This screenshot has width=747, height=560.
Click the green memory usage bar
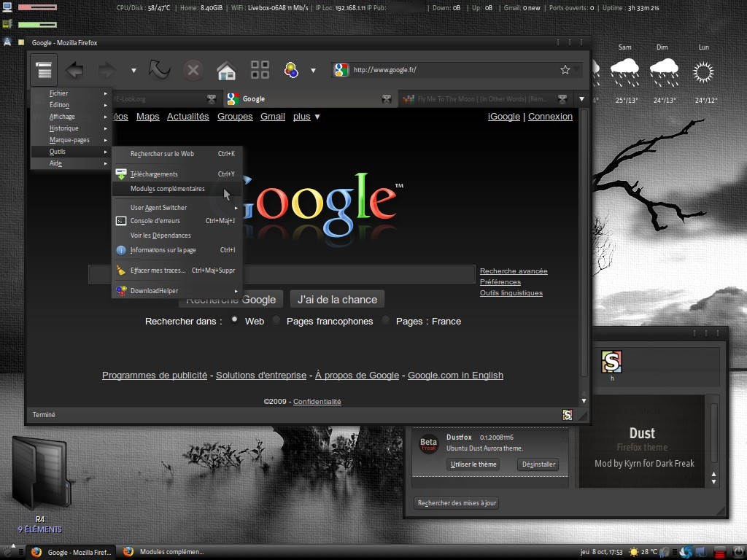point(37,24)
